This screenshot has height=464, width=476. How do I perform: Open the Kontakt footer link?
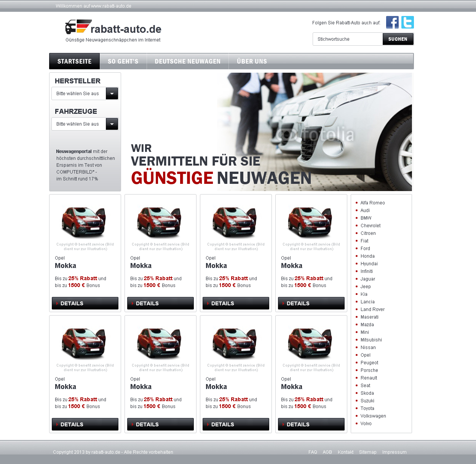(345, 452)
